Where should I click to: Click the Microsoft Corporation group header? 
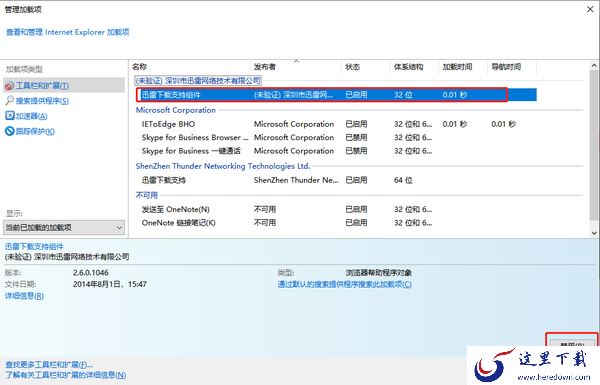[176, 110]
